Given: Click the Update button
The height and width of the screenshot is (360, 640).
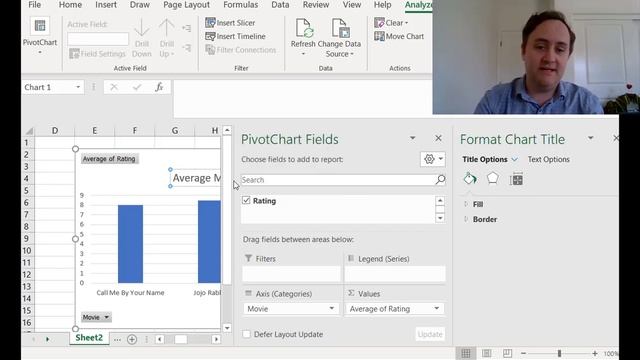Looking at the screenshot, I should (430, 334).
